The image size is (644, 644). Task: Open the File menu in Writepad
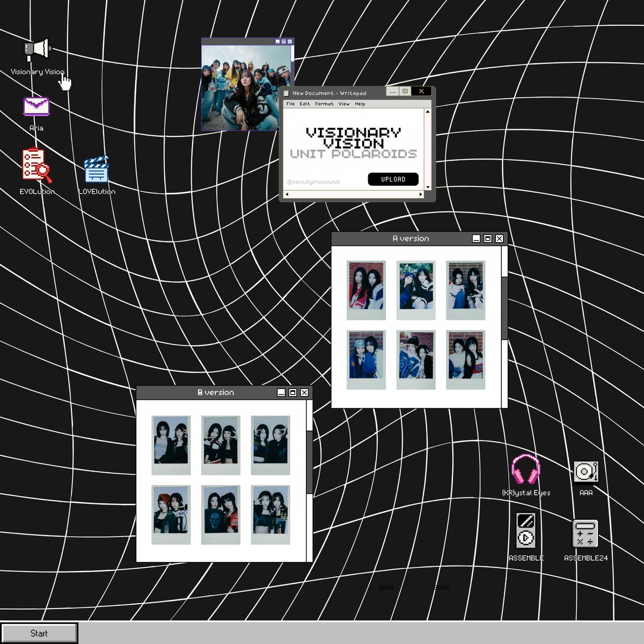pyautogui.click(x=290, y=104)
